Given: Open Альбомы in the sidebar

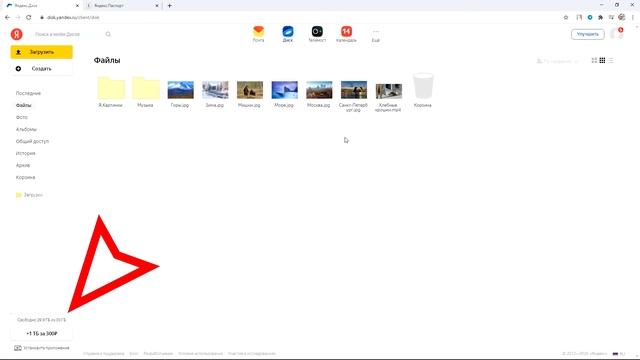Looking at the screenshot, I should coord(26,129).
